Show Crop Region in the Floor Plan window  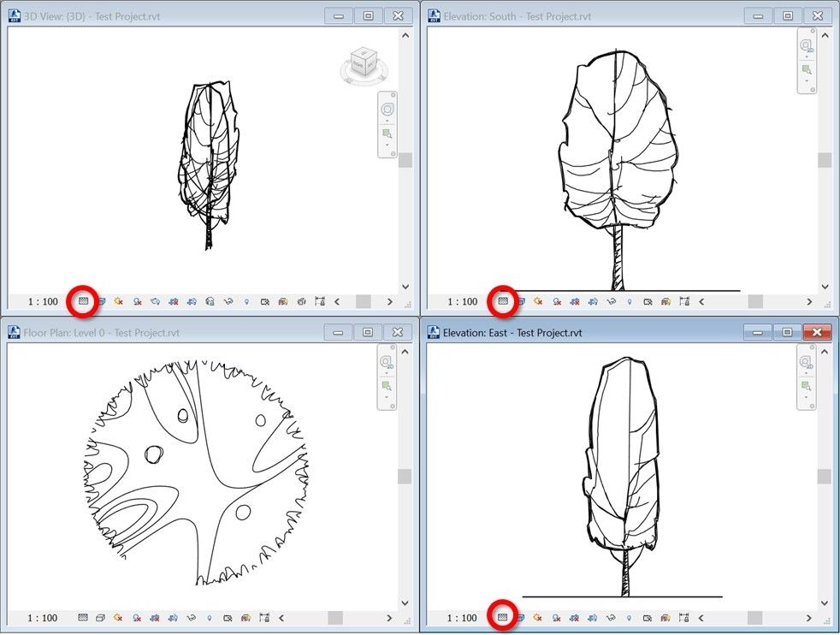tap(173, 617)
